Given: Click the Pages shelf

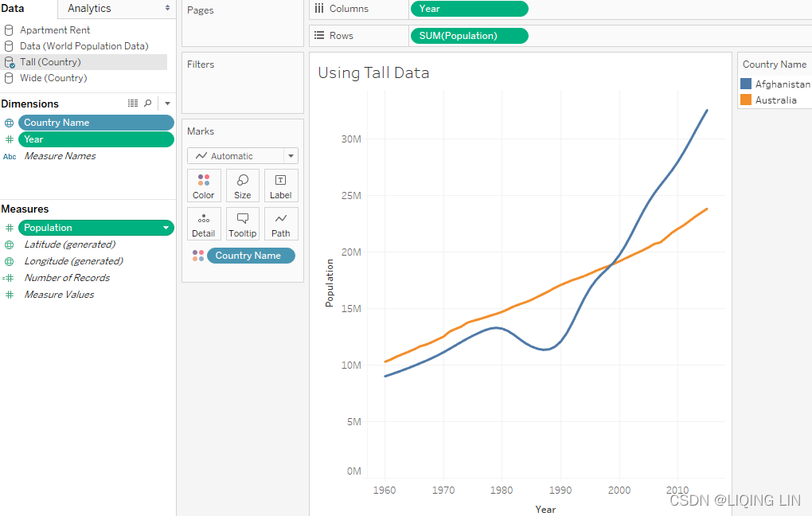Looking at the screenshot, I should coord(242,23).
